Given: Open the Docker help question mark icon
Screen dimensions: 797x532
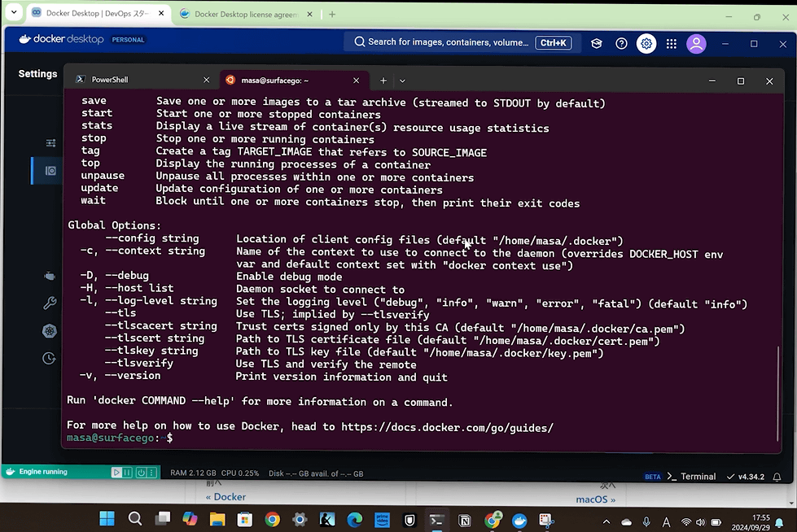Looking at the screenshot, I should tap(621, 44).
